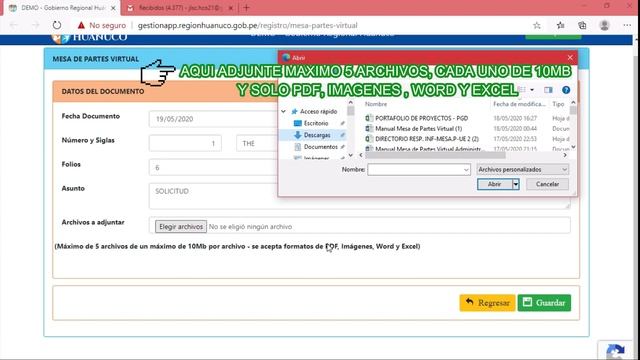The width and height of the screenshot is (640, 360).
Task: Select Descargas folder in navigation pane
Action: 317,135
